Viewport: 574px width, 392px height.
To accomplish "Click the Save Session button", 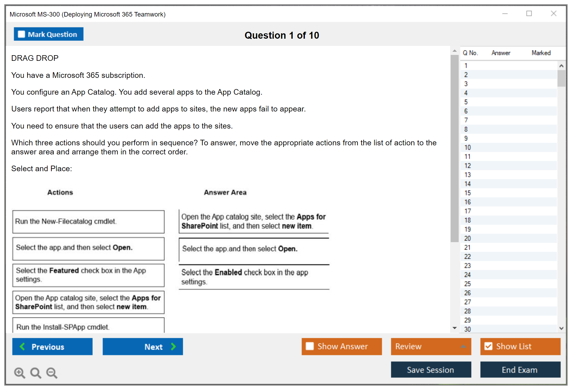I will [x=431, y=370].
